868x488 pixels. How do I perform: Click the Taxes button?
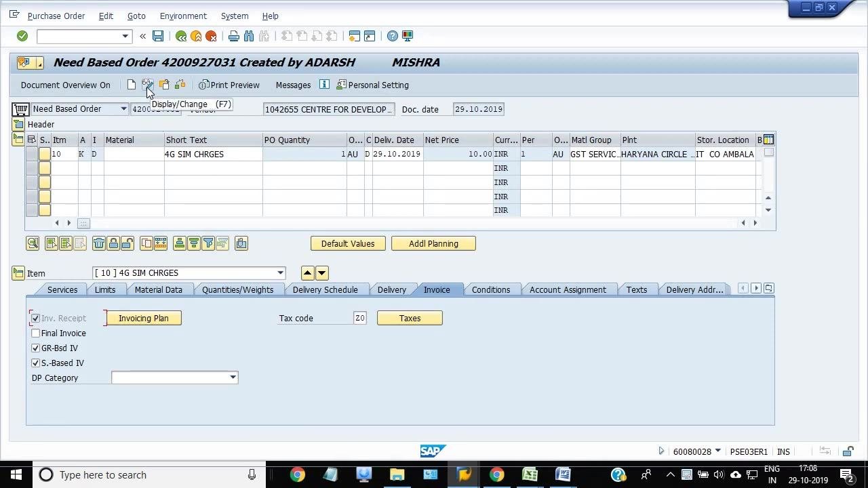pos(410,318)
